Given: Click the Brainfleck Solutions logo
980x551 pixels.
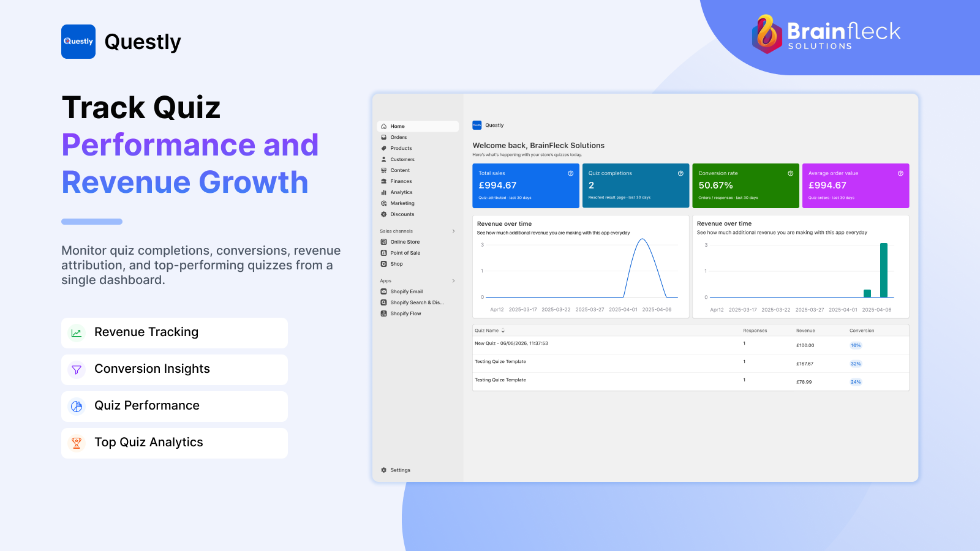Looking at the screenshot, I should [826, 34].
